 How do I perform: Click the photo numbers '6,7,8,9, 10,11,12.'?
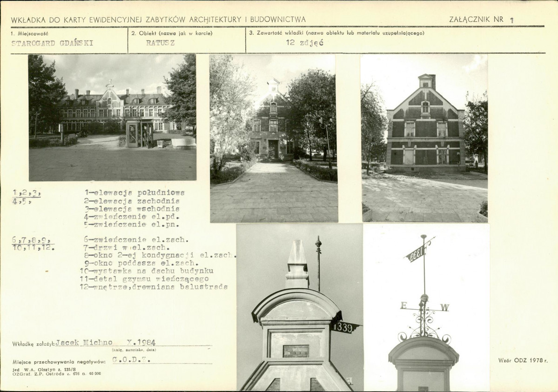33,244
